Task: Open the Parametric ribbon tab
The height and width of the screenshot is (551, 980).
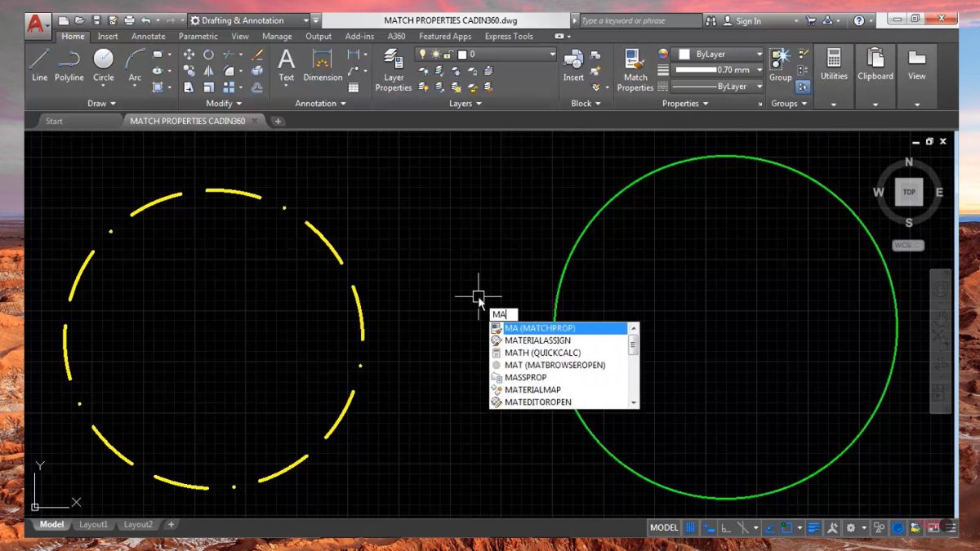Action: tap(198, 36)
